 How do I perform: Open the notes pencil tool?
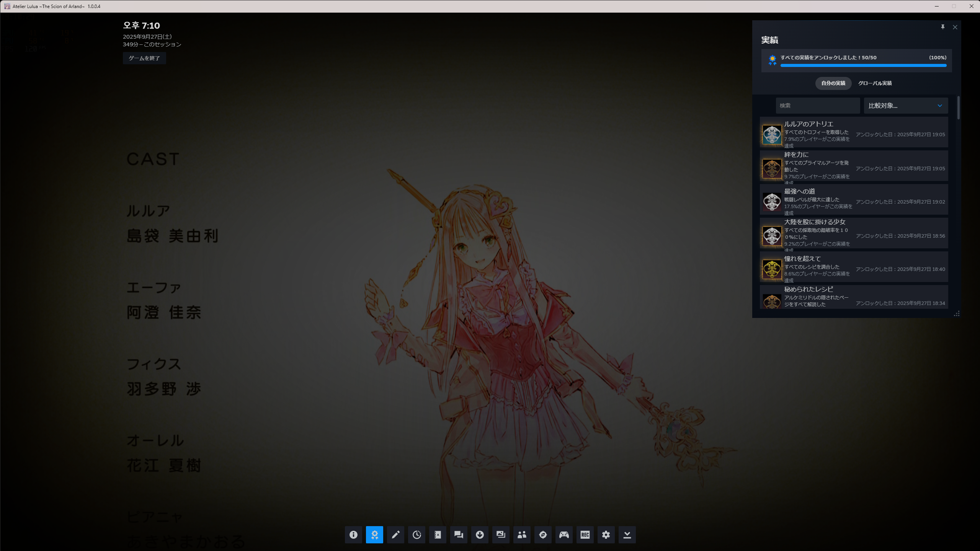(395, 535)
